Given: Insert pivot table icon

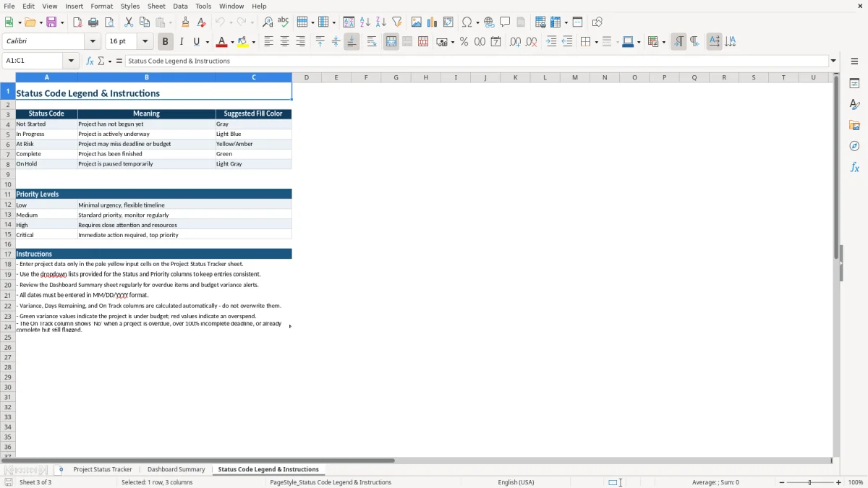Looking at the screenshot, I should [x=448, y=22].
